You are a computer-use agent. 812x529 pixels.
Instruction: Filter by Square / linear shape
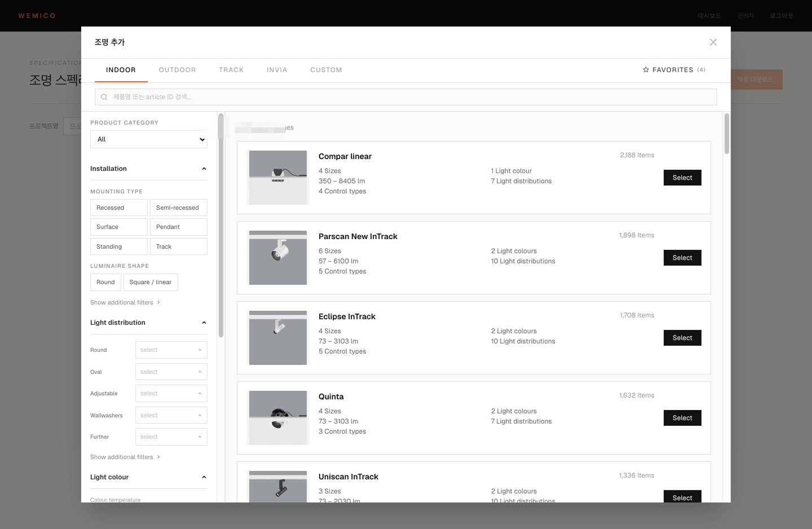151,282
